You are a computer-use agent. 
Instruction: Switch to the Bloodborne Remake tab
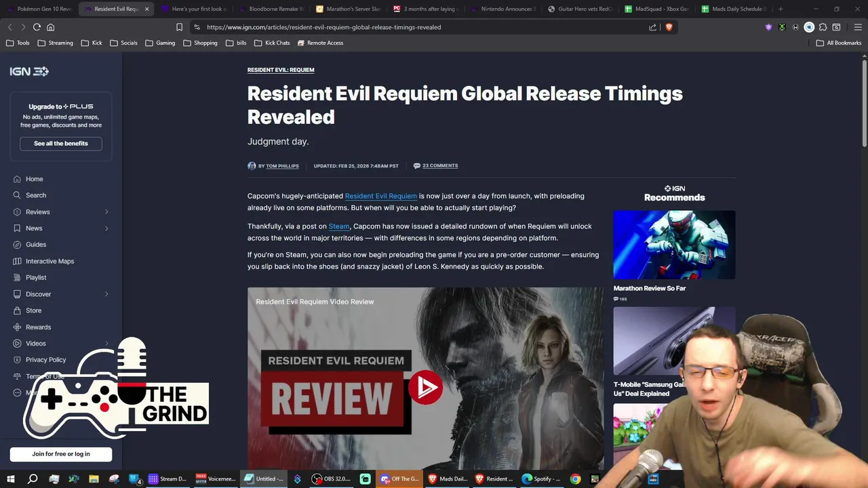click(271, 9)
